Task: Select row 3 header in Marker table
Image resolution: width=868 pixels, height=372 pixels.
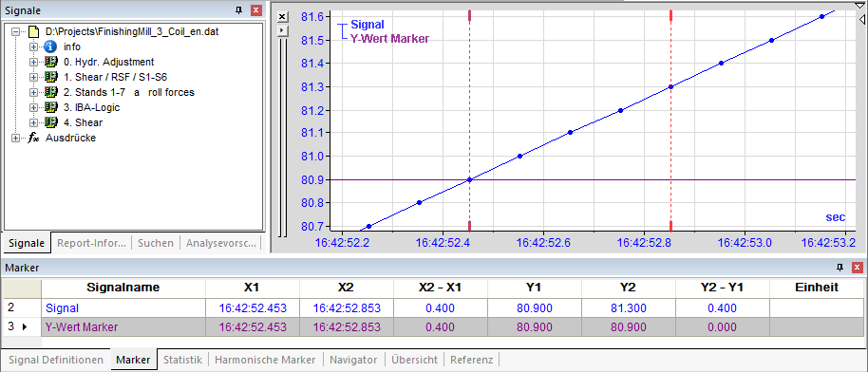Action: point(21,326)
